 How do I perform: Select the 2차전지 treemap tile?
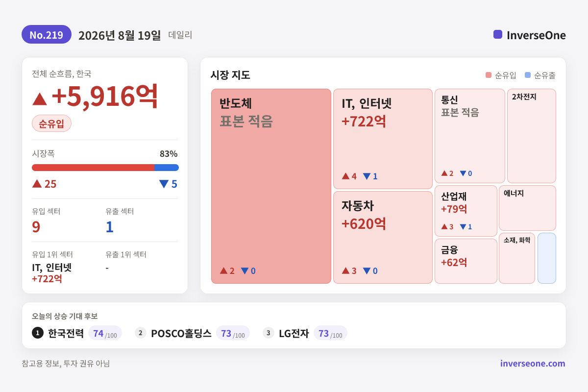pyautogui.click(x=532, y=136)
